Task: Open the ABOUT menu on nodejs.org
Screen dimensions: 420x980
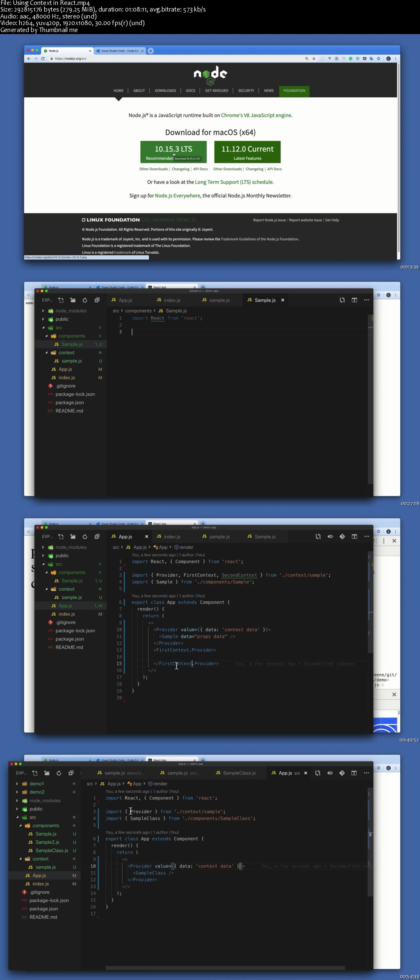Action: 139,91
